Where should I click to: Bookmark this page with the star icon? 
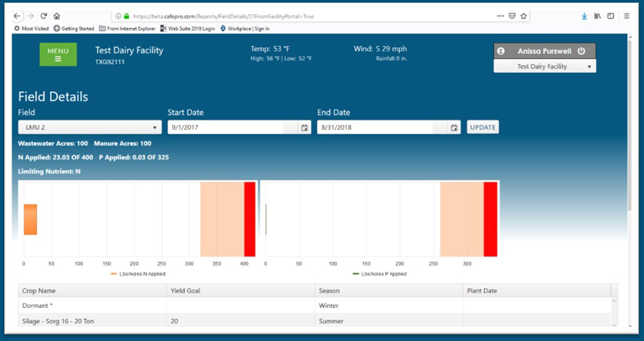523,16
